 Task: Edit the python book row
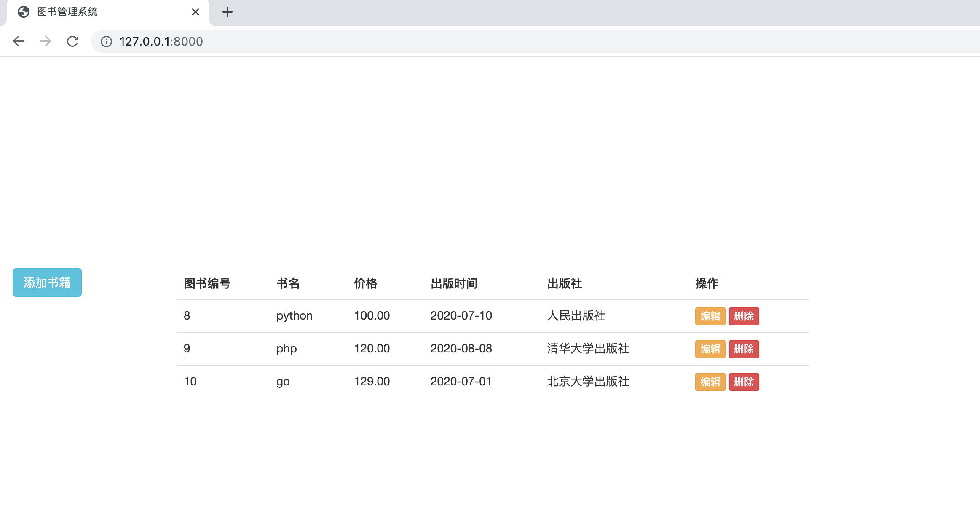coord(710,316)
